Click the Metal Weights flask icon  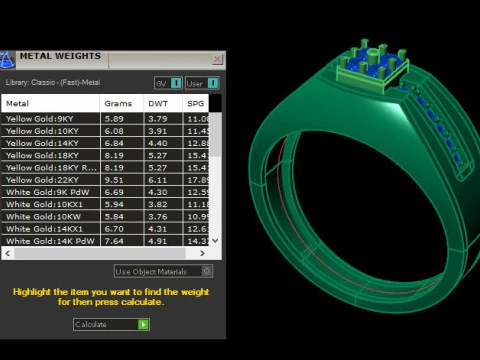coord(7,60)
